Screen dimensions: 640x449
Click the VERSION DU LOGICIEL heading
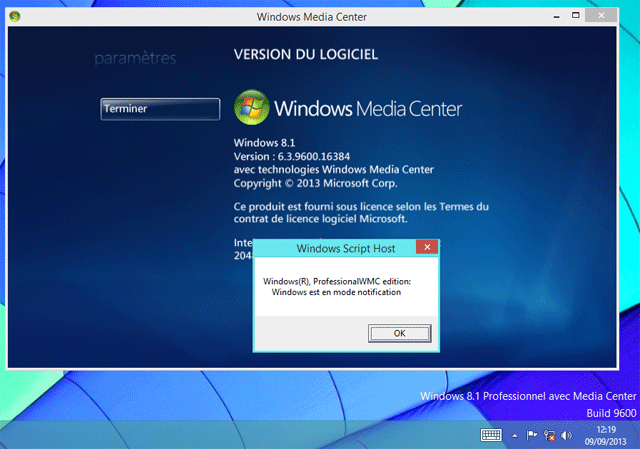pyautogui.click(x=306, y=54)
